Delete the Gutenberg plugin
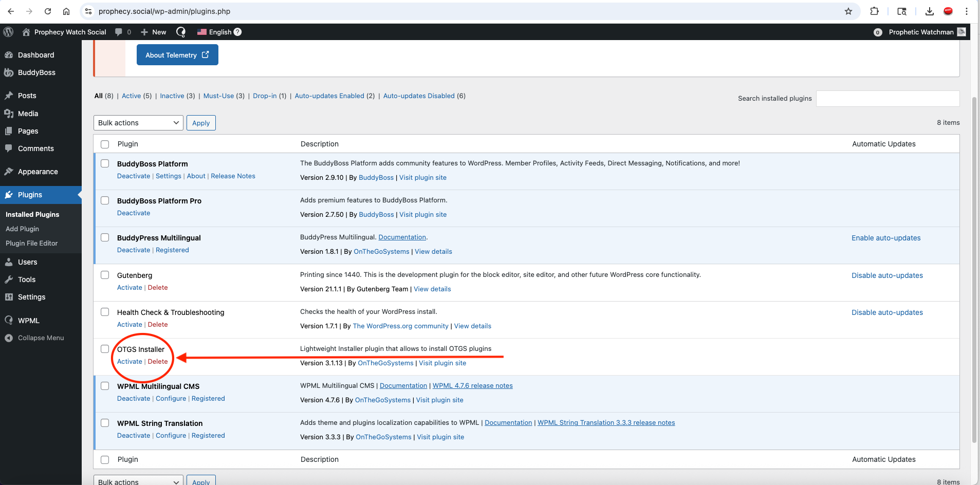The width and height of the screenshot is (980, 485). coord(158,288)
